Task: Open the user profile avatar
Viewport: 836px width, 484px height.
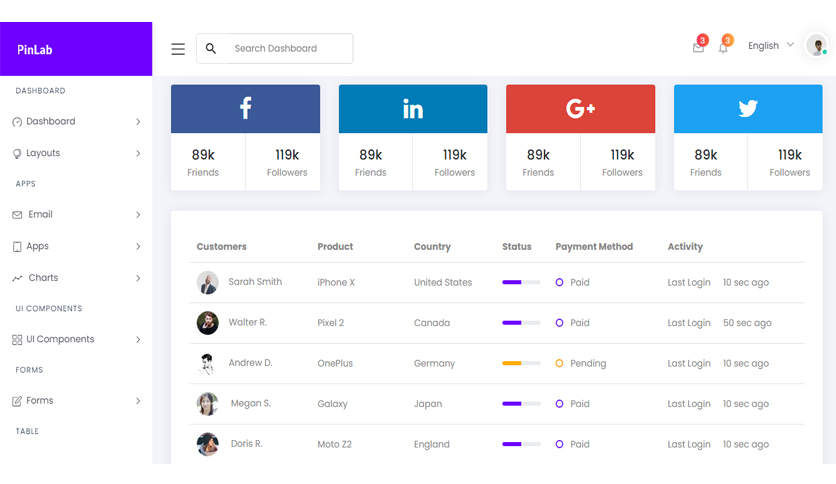Action: [x=816, y=45]
